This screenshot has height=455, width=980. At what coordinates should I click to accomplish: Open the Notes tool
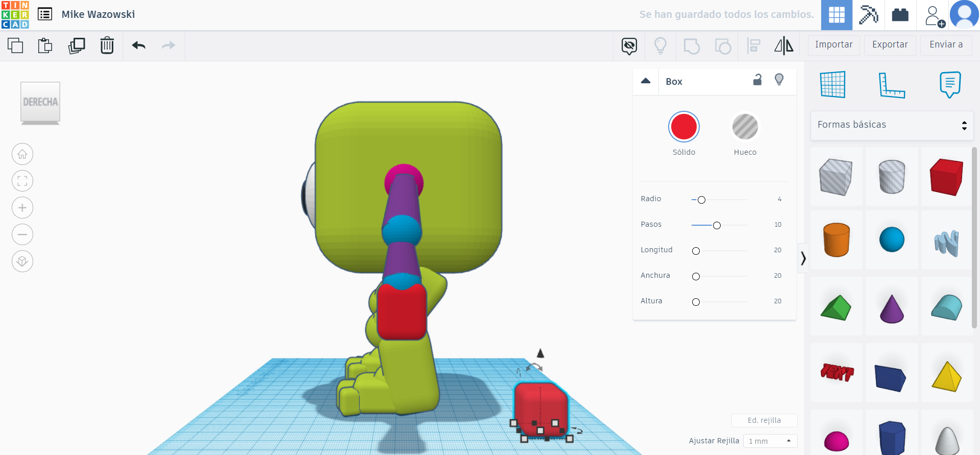pos(950,84)
